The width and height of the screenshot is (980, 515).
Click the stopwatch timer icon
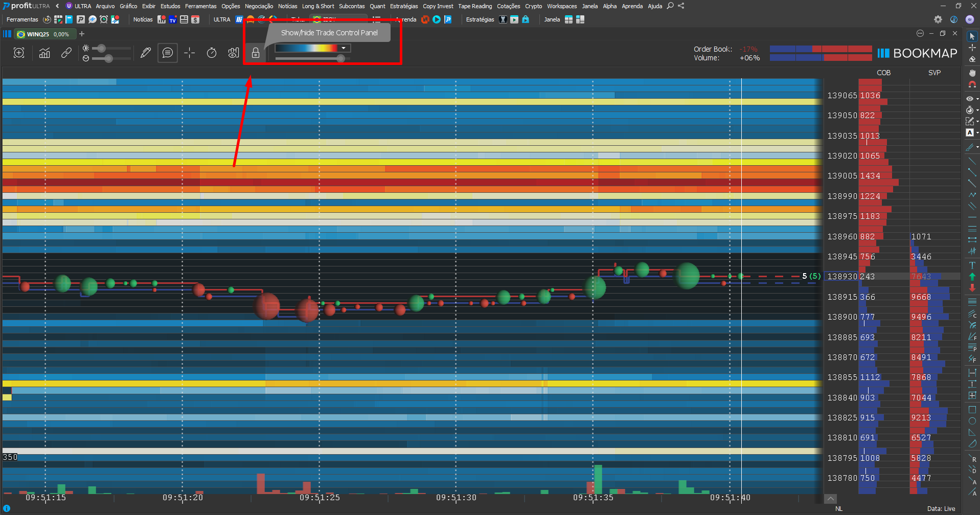[x=212, y=53]
